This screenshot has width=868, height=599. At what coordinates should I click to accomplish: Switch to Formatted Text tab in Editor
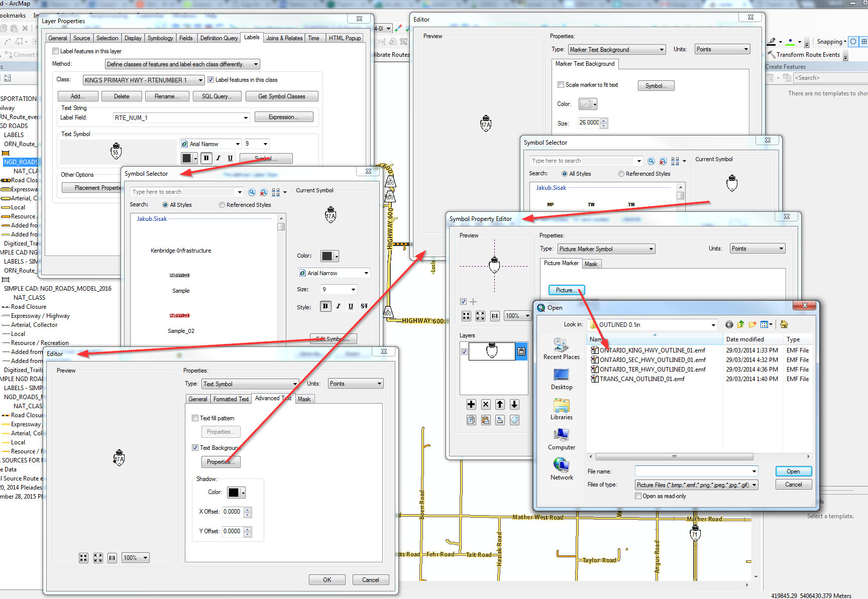pos(231,399)
